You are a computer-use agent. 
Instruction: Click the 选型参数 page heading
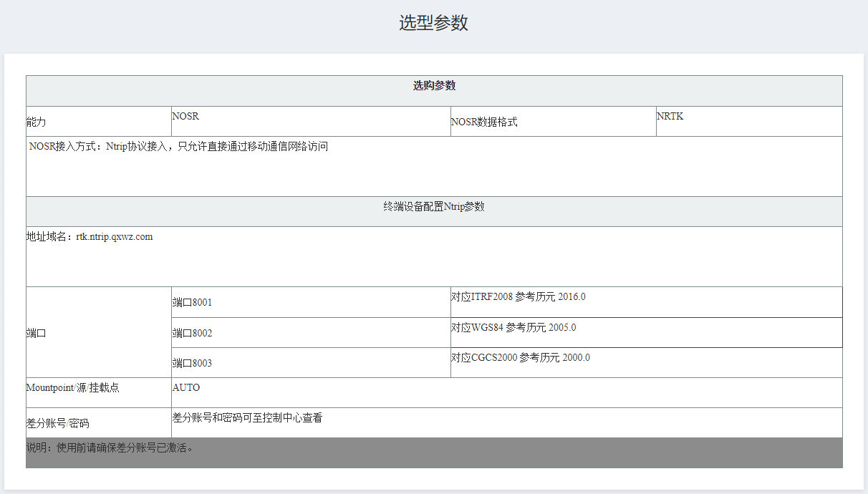433,23
